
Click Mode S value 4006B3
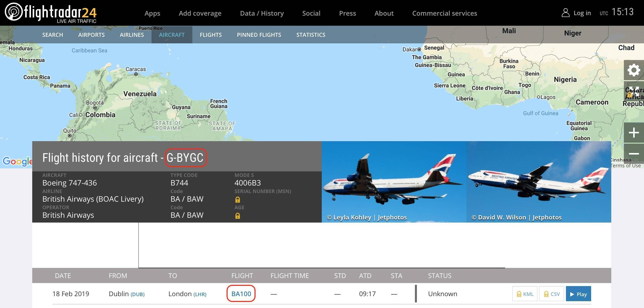coord(247,183)
